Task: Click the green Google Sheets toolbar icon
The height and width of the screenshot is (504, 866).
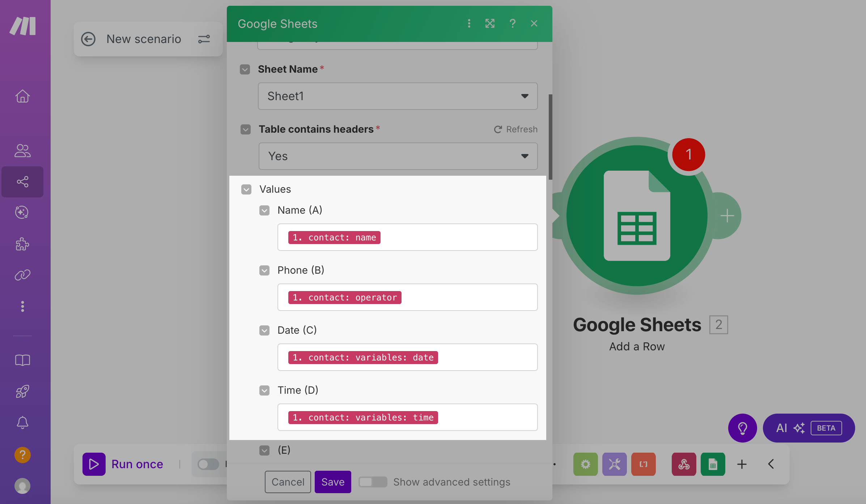Action: tap(713, 464)
